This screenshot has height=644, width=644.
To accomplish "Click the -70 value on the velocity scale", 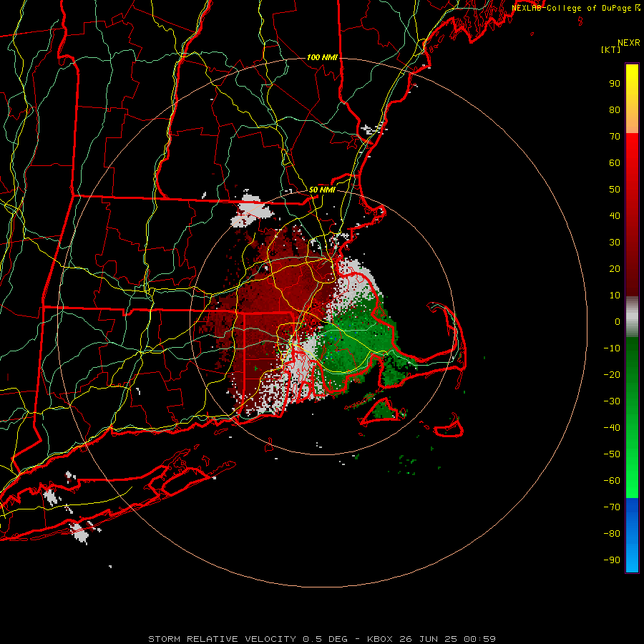I will pyautogui.click(x=612, y=507).
